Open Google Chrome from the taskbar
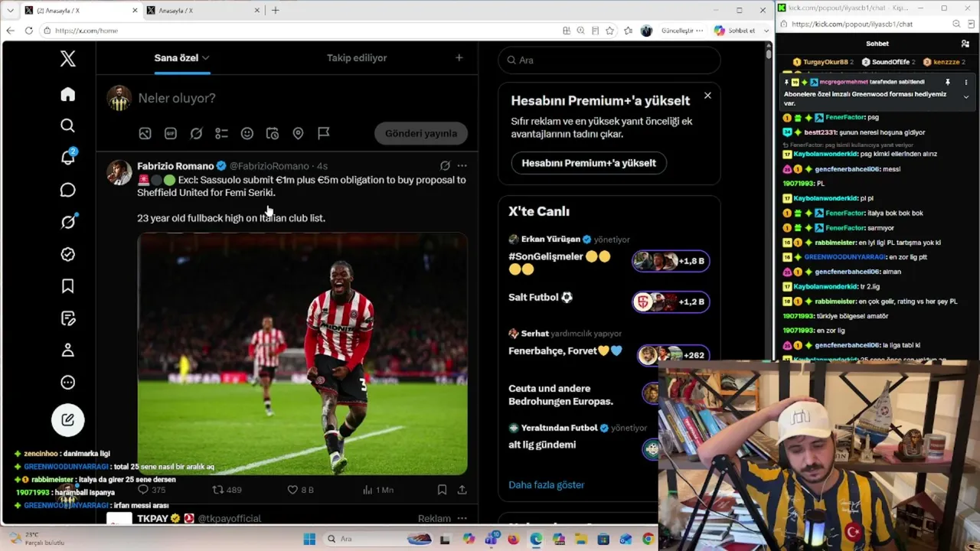Image resolution: width=980 pixels, height=551 pixels. 648,540
